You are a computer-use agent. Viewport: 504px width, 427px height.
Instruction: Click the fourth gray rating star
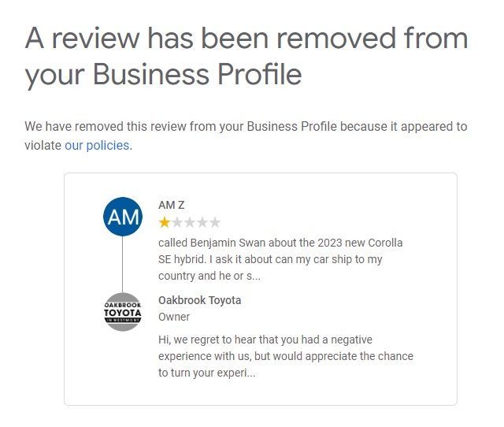202,223
